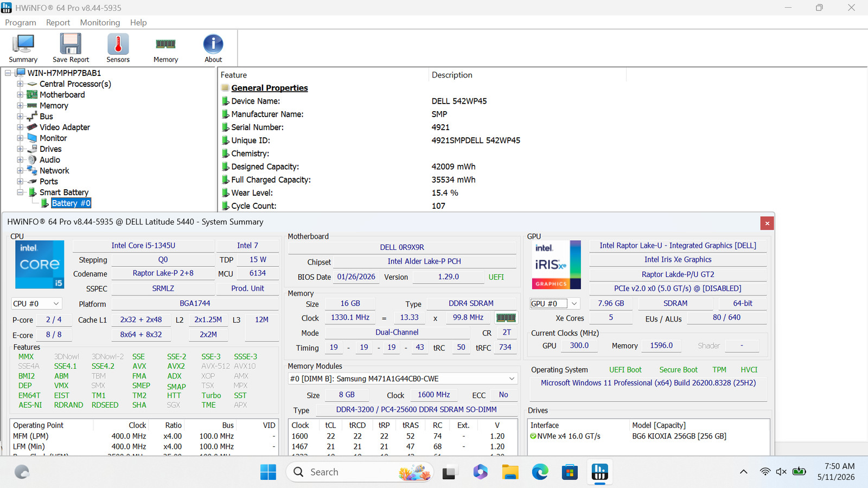Click the green check icon next to NVMe drive

pyautogui.click(x=533, y=436)
